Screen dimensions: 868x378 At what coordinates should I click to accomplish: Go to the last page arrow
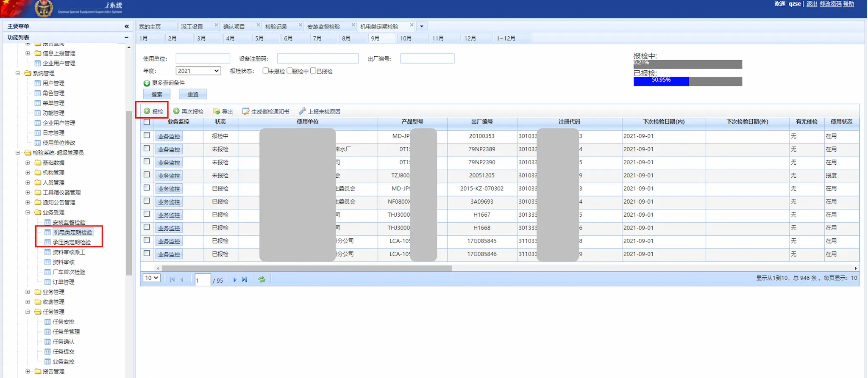click(x=245, y=279)
